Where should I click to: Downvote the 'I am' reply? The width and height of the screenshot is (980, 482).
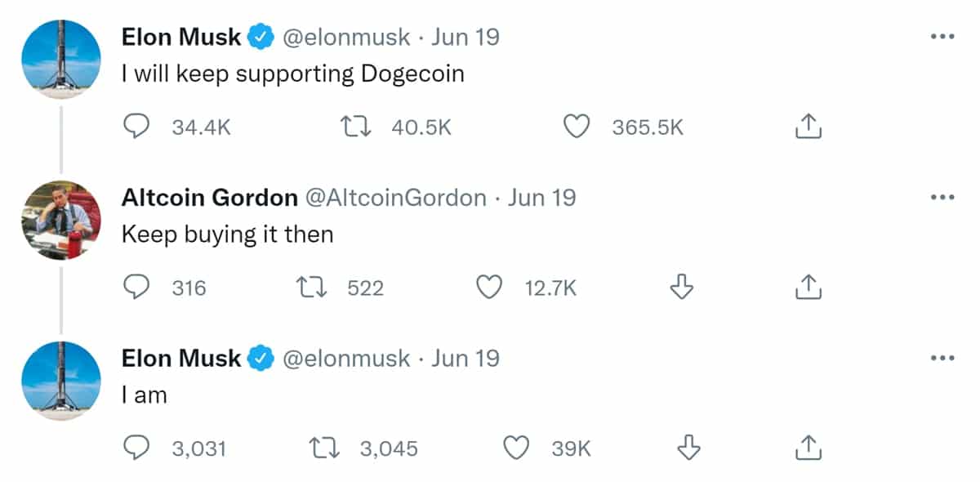[x=690, y=448]
